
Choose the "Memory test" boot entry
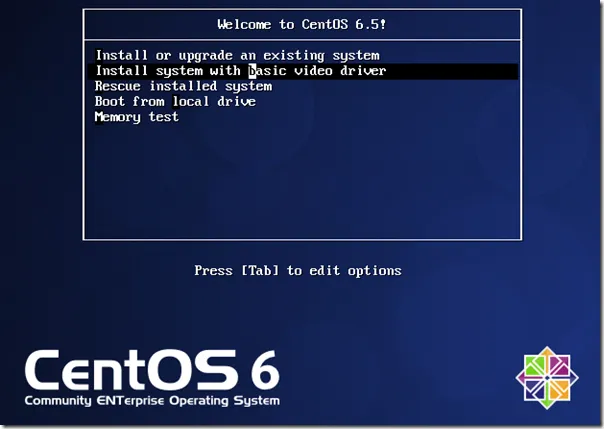[137, 117]
